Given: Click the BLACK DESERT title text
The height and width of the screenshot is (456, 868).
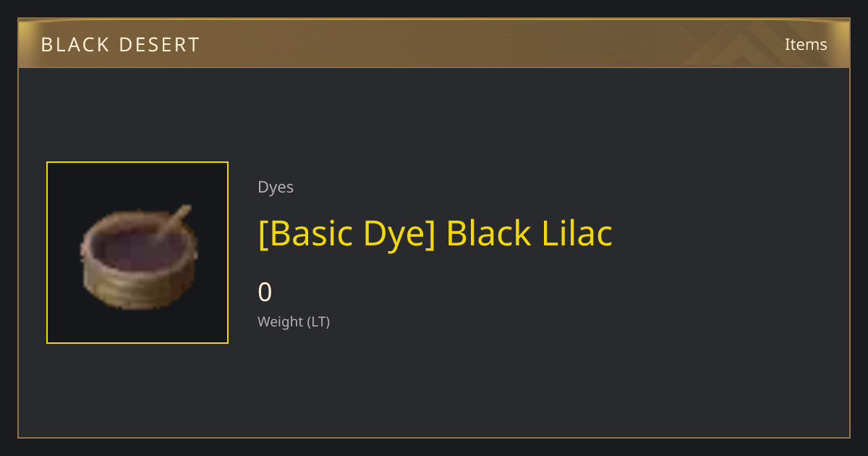Looking at the screenshot, I should tap(120, 45).
